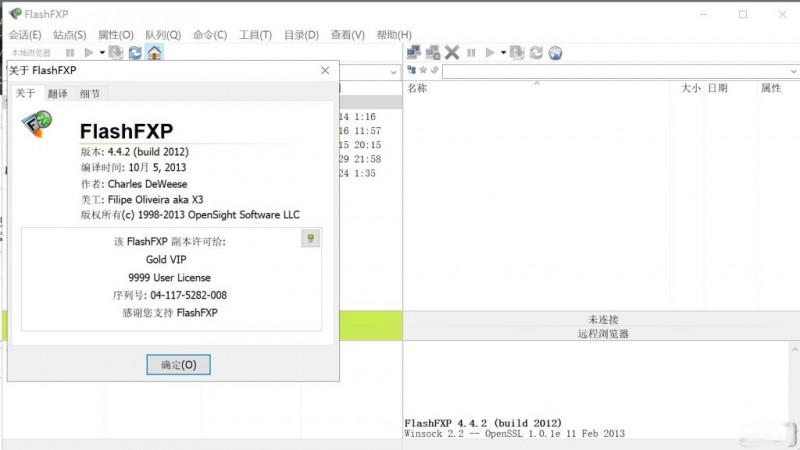Click the author Charles DeWeese line

pos(134,184)
